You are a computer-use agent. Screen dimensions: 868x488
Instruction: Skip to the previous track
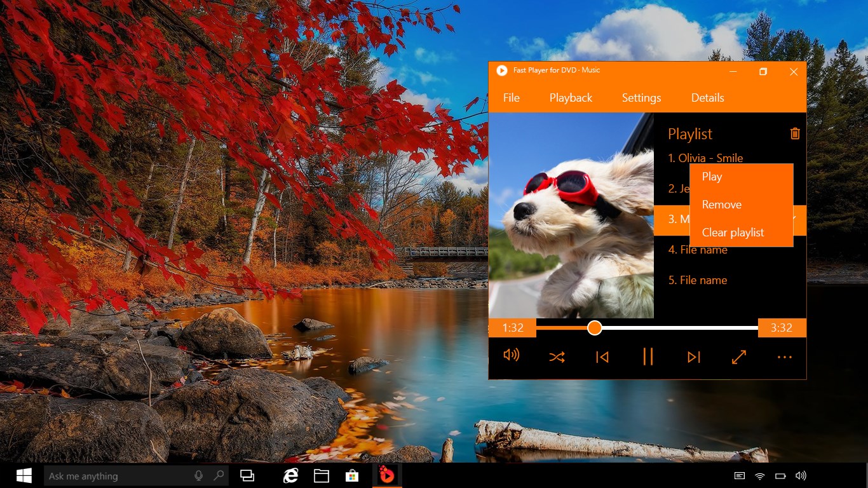(602, 356)
